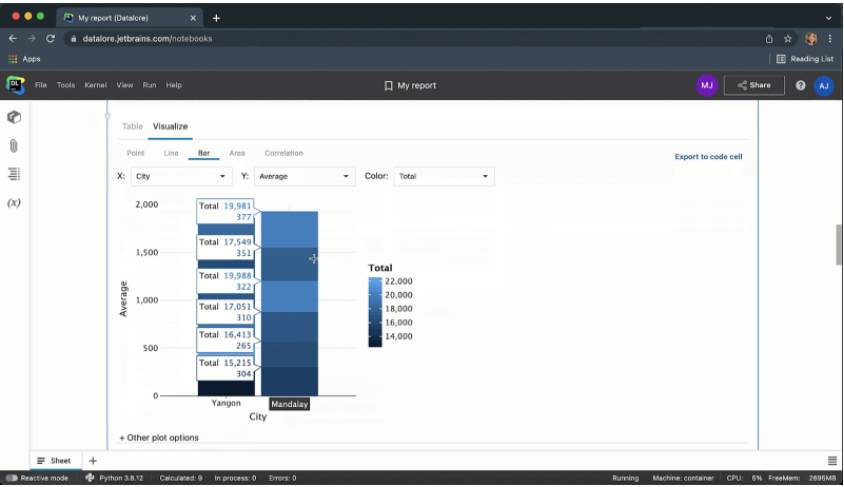Click the MJ collaborator avatar

pyautogui.click(x=707, y=86)
